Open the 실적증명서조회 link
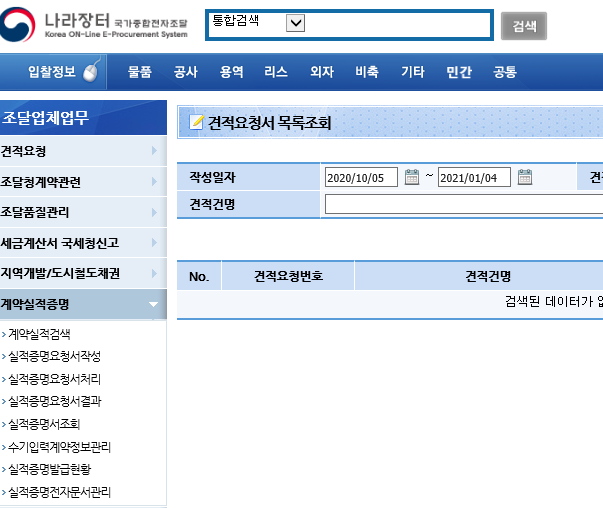The width and height of the screenshot is (603, 508). pos(44,424)
